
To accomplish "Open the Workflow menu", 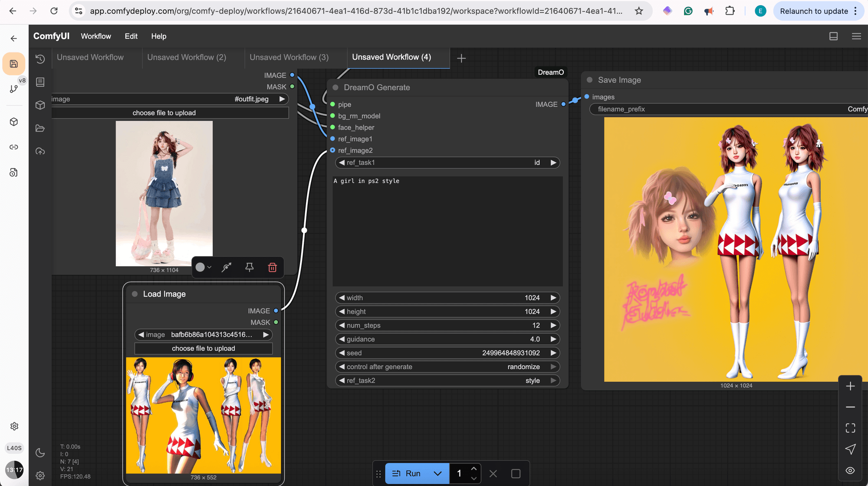I will (x=95, y=36).
